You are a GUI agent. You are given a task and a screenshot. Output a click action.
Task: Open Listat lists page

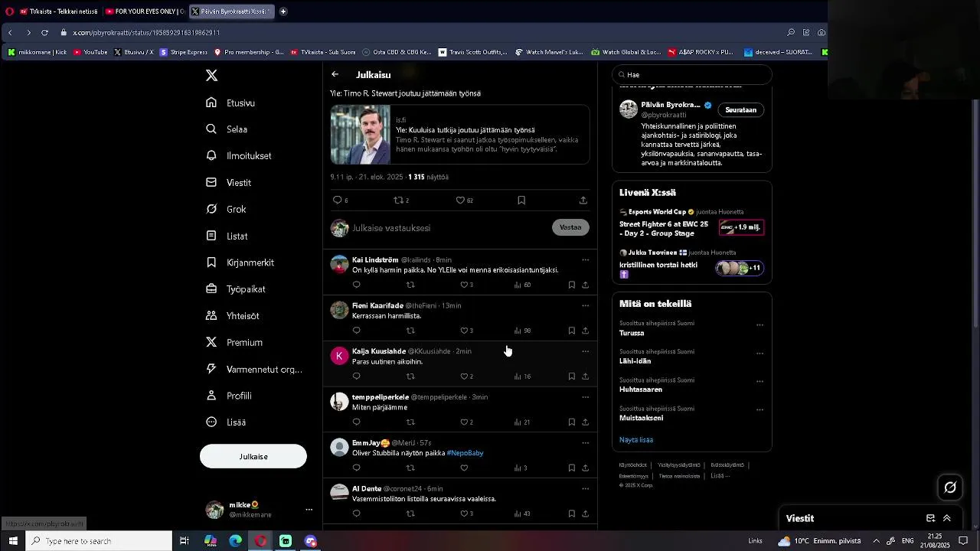(x=227, y=236)
